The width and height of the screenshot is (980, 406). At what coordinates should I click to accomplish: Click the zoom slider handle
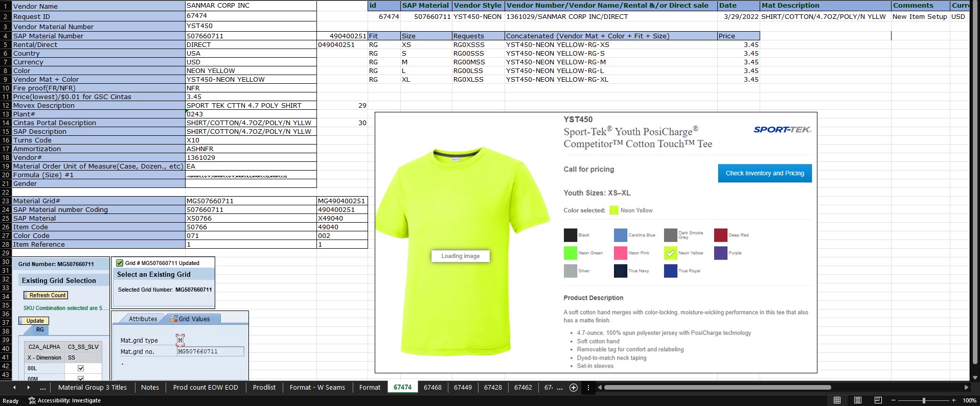pos(924,400)
